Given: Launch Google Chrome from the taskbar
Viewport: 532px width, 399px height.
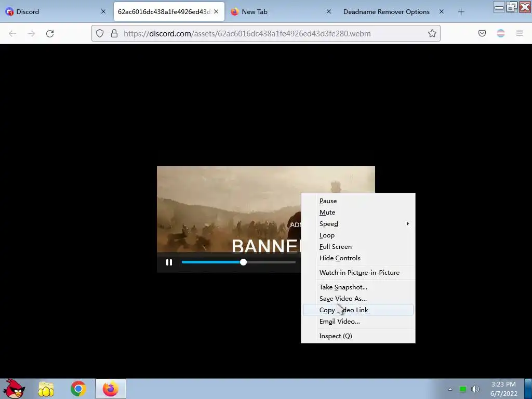Looking at the screenshot, I should tap(78, 389).
